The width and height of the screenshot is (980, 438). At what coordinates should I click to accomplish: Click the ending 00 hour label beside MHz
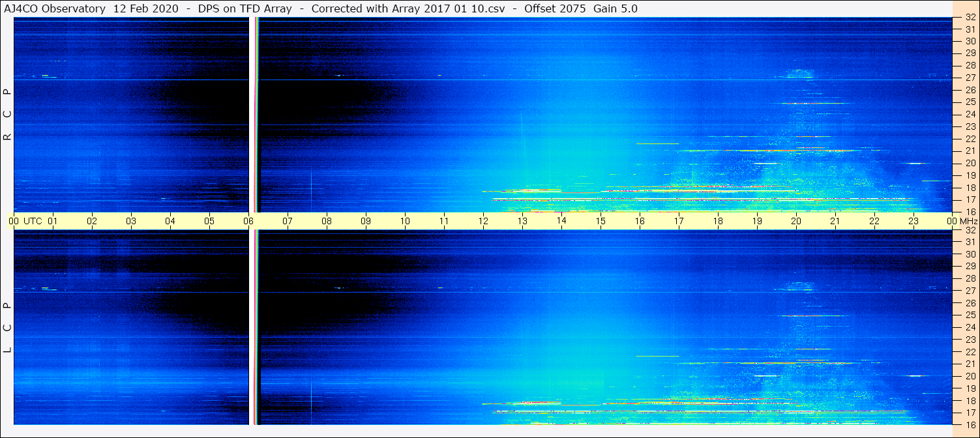[x=952, y=221]
